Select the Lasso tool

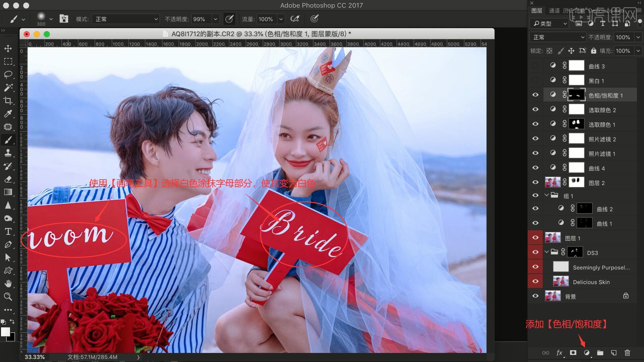8,74
